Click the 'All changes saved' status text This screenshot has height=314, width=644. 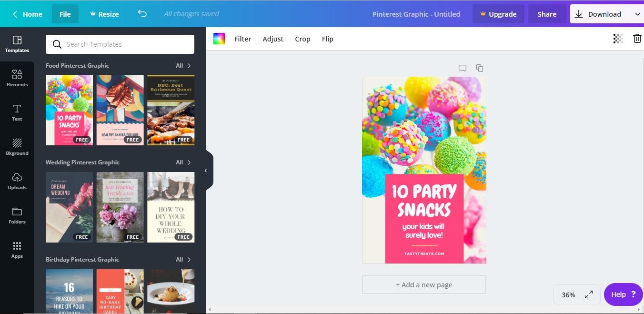(x=191, y=14)
